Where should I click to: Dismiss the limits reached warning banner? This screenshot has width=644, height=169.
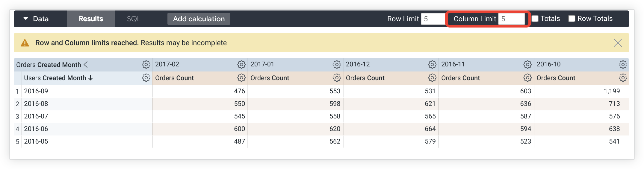618,43
